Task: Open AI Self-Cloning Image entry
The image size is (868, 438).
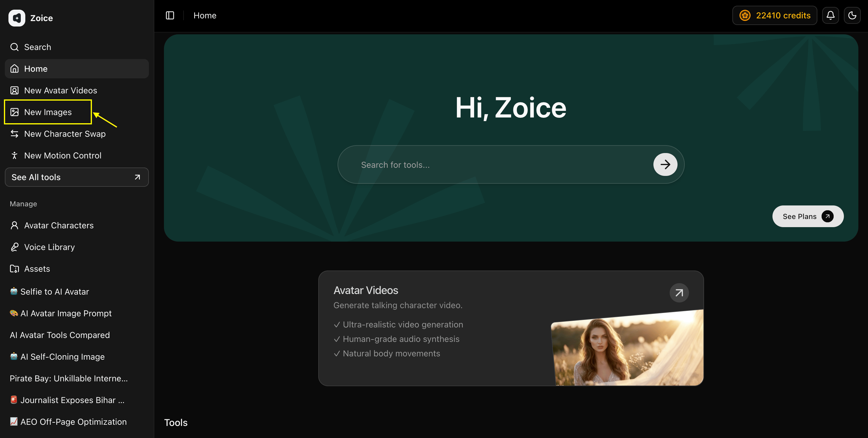Action: pyautogui.click(x=77, y=357)
